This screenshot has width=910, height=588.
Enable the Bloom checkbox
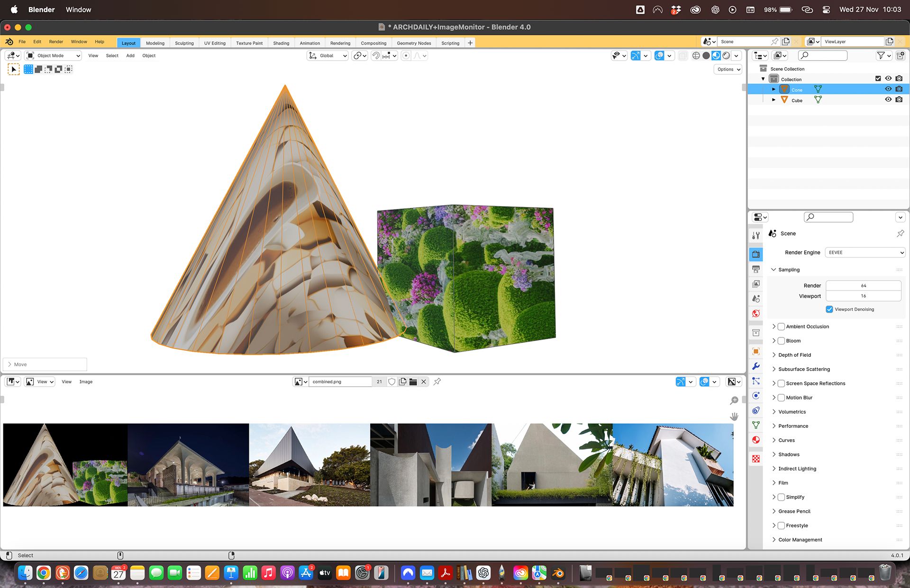pos(781,341)
